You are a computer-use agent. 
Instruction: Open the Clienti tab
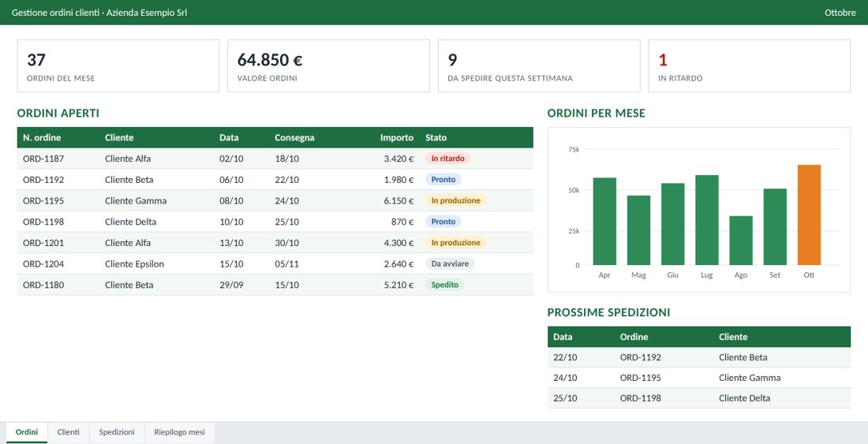[69, 432]
